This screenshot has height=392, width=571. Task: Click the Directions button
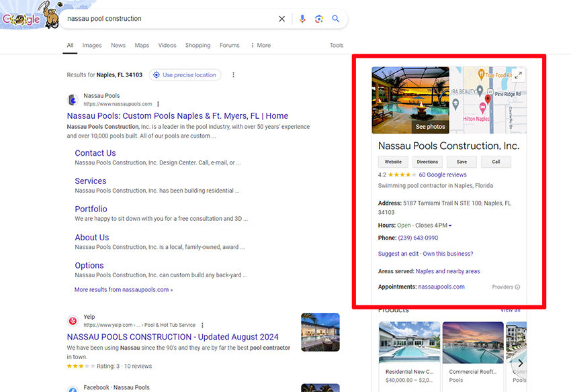point(427,162)
